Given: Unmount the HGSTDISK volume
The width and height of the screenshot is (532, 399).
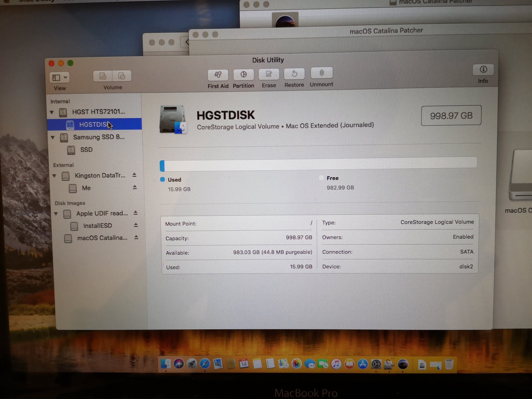Looking at the screenshot, I should click(x=322, y=73).
